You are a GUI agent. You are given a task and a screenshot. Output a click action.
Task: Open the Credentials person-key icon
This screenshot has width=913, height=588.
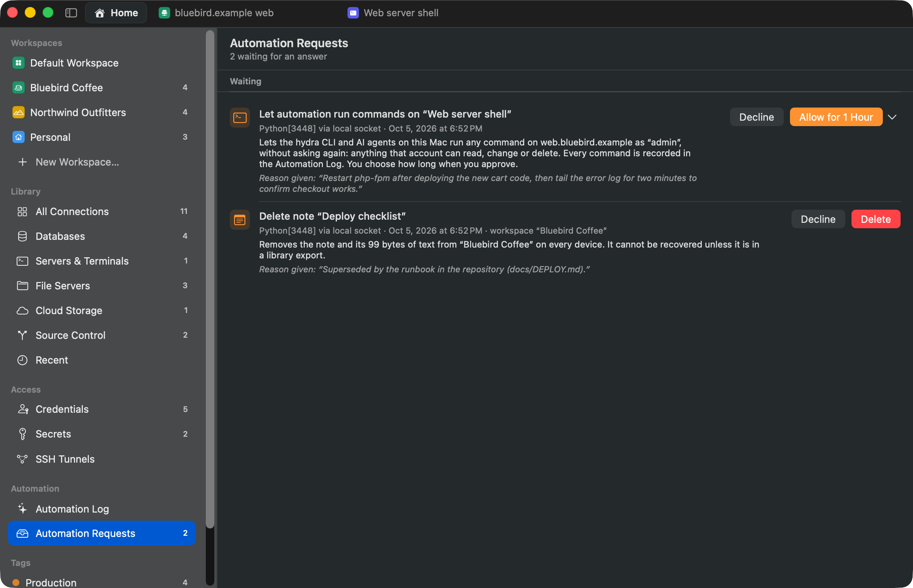click(x=23, y=409)
